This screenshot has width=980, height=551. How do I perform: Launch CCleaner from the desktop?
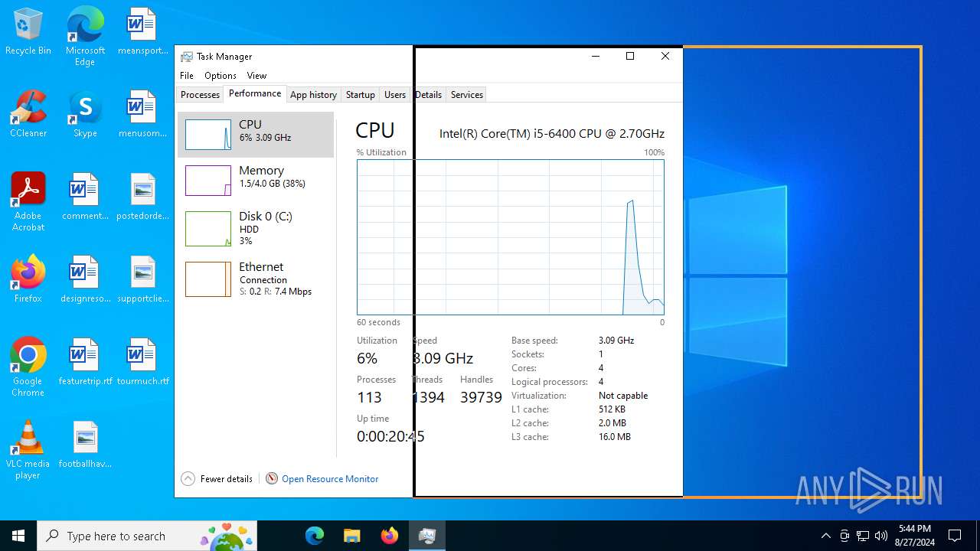(28, 114)
